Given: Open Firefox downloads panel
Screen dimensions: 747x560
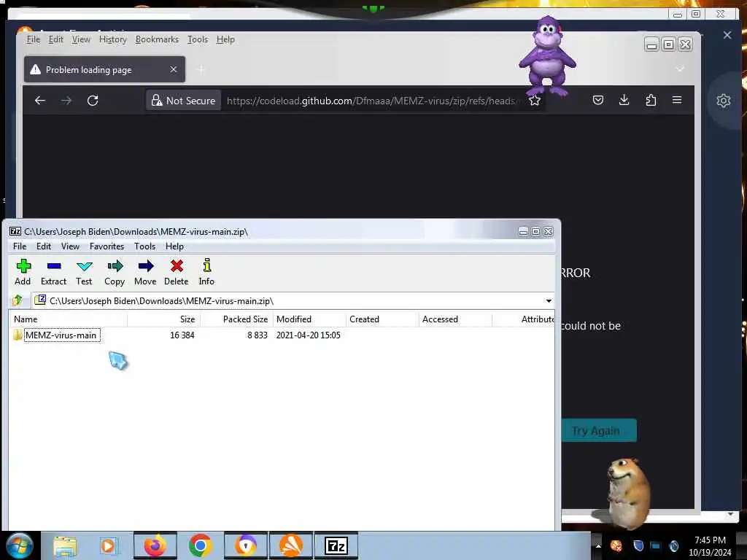Looking at the screenshot, I should pyautogui.click(x=624, y=100).
